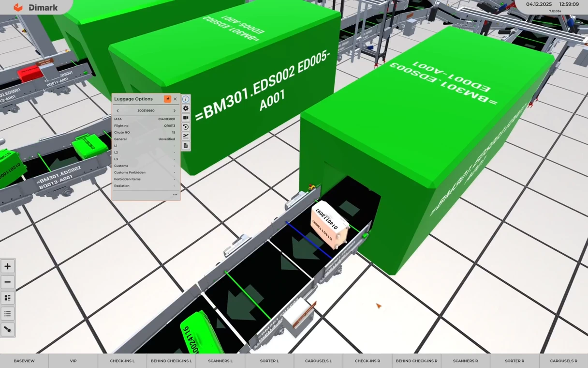The height and width of the screenshot is (368, 588).
Task: Switch to the SCANNERS L tab
Action: (220, 361)
